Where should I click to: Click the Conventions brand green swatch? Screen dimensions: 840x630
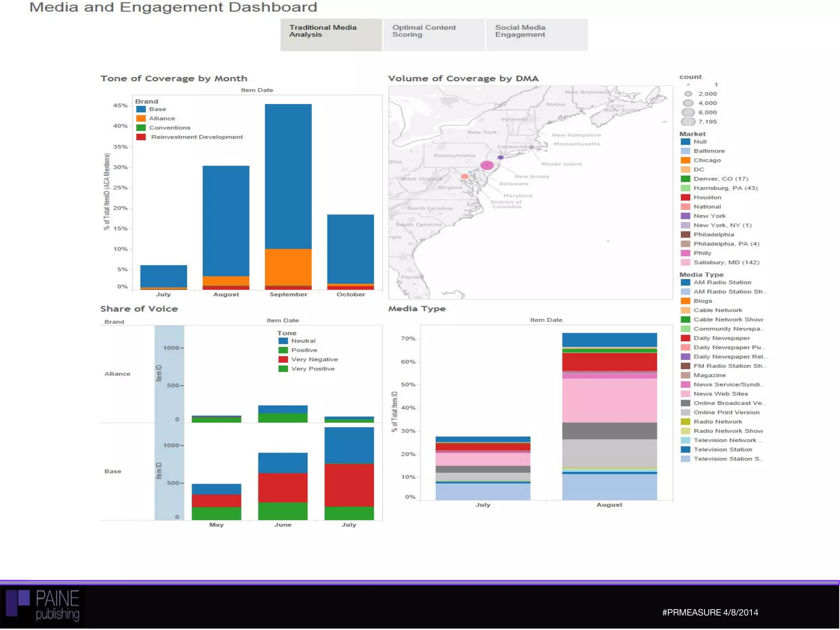click(x=141, y=128)
